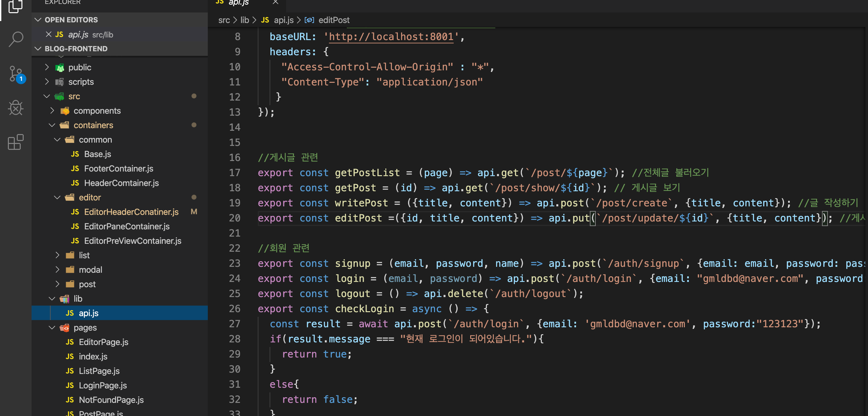The image size is (868, 416).
Task: Open the Extensions view
Action: click(x=15, y=142)
